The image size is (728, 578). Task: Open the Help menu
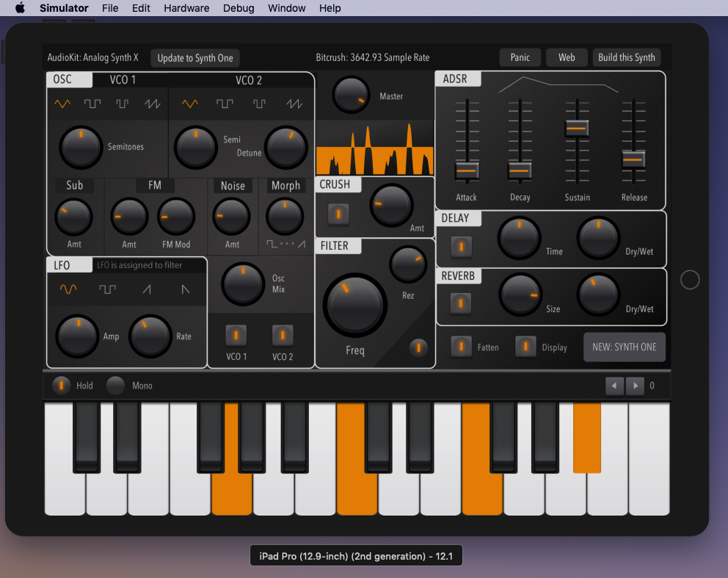[330, 8]
